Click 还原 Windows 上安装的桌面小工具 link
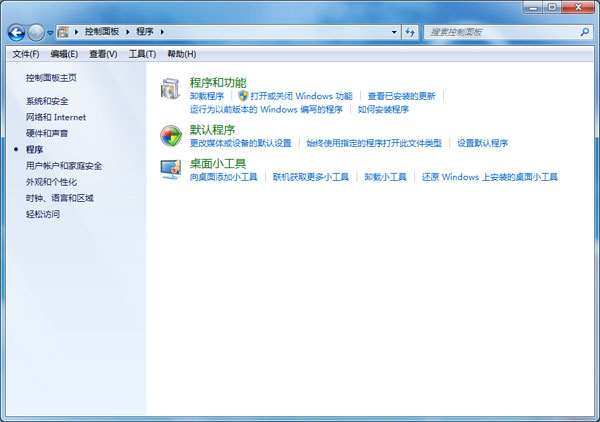Image resolution: width=600 pixels, height=422 pixels. coord(490,177)
